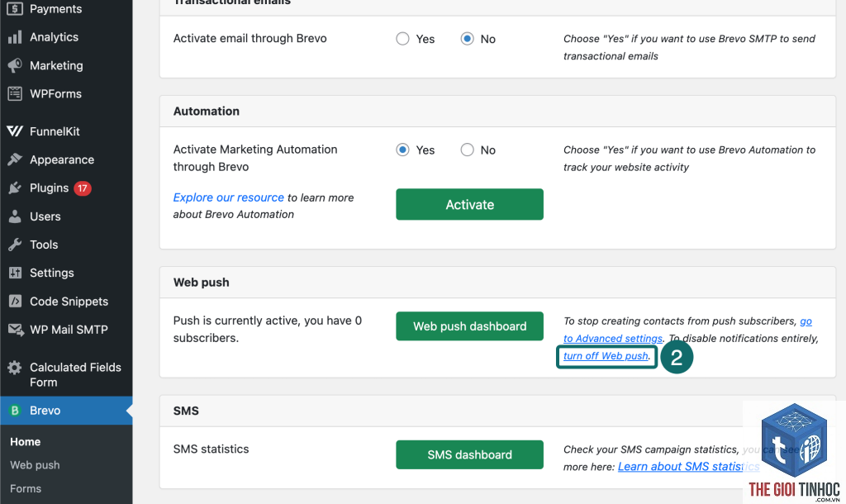
Task: Click the Web push section heading
Action: pyautogui.click(x=202, y=283)
